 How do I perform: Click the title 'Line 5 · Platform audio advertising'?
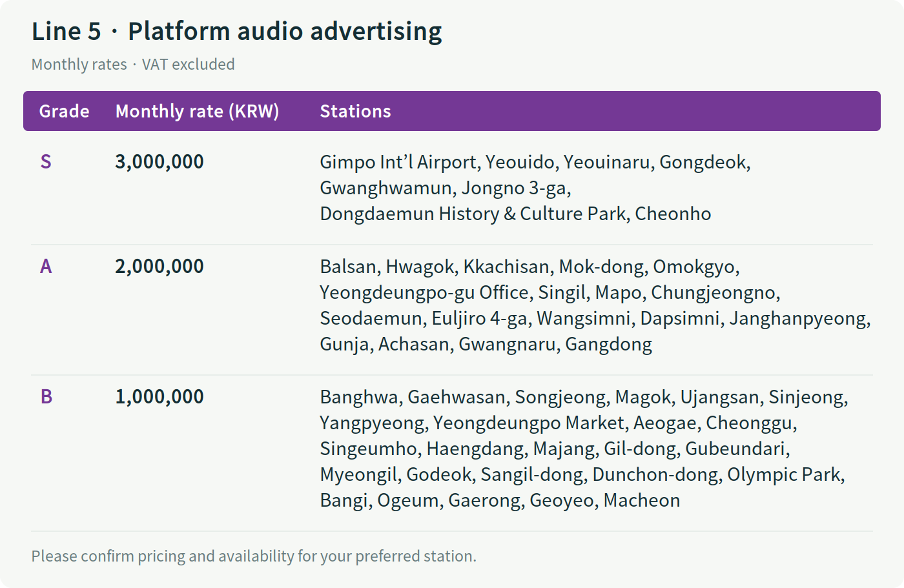coord(237,31)
